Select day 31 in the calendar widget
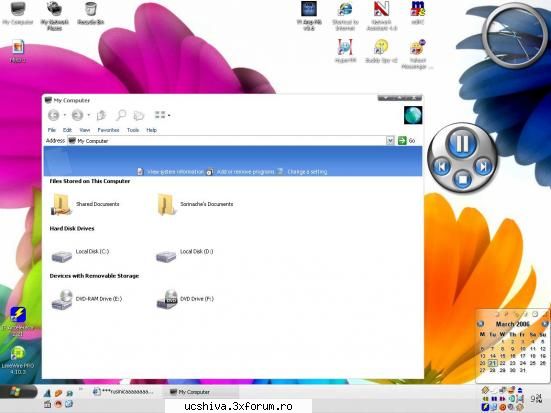This screenshot has width=551, height=413. pyautogui.click(x=523, y=370)
